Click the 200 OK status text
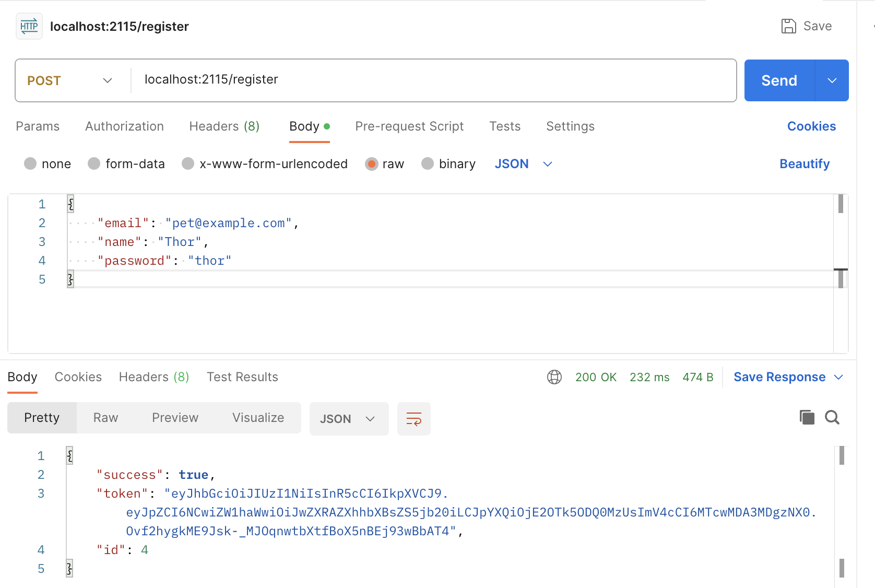 596,377
